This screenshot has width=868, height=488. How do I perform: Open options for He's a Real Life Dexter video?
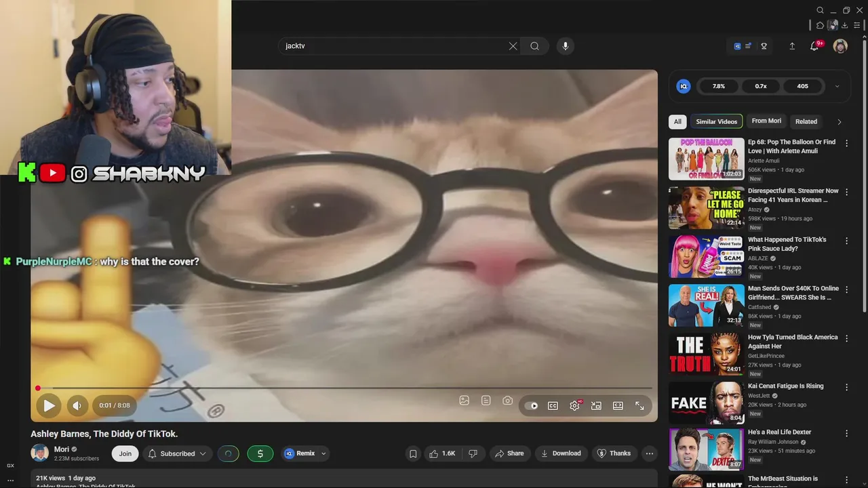click(x=846, y=434)
